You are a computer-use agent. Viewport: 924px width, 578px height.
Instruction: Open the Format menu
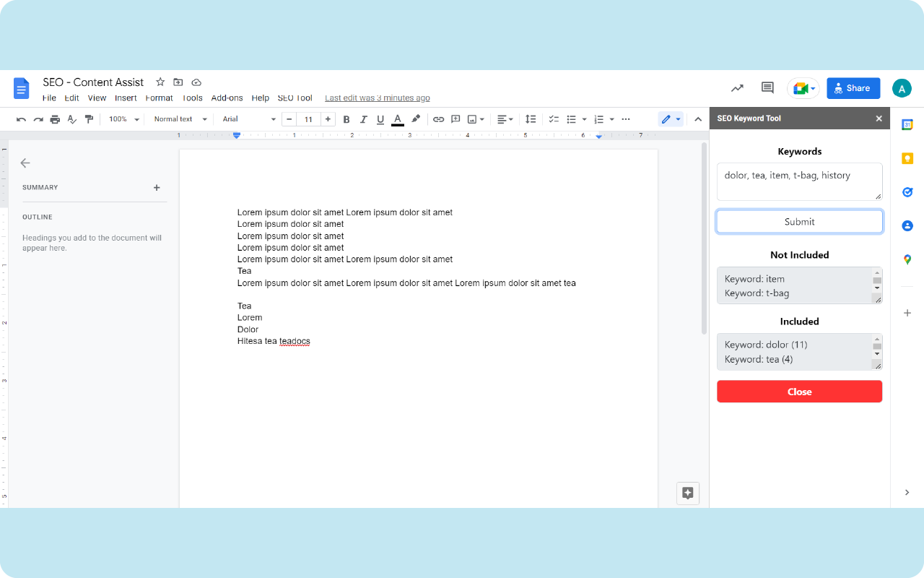tap(159, 98)
